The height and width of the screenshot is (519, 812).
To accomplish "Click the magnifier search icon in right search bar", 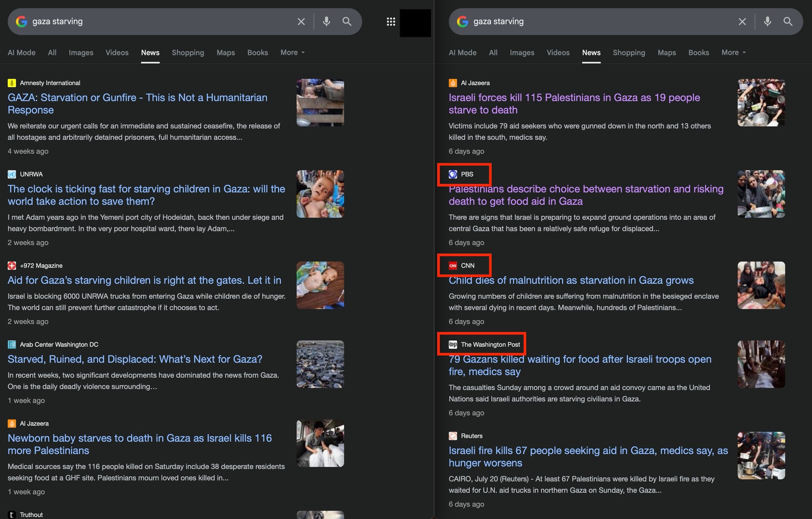I will 788,22.
